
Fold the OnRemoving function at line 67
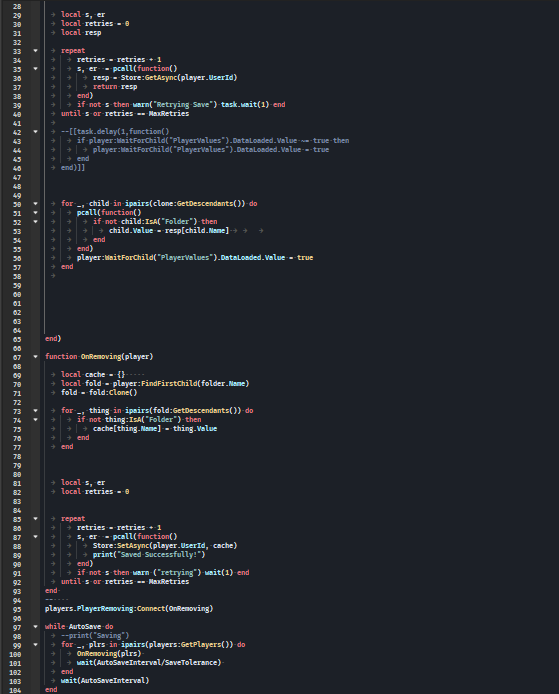tap(35, 357)
